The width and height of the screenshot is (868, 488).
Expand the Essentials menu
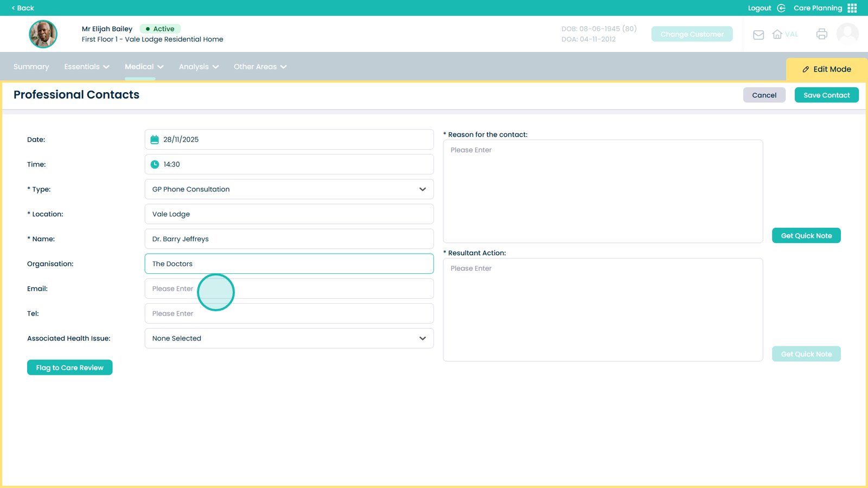(x=87, y=67)
